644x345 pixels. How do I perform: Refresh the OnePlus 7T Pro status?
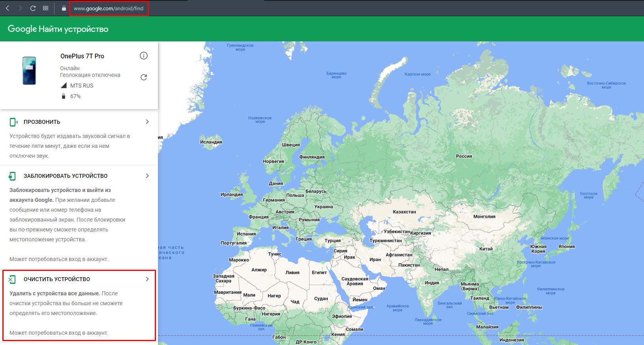point(144,77)
